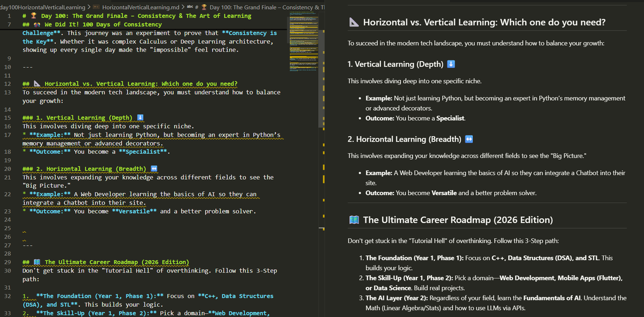Click preview heading 'The Ultimate Career Roadmap (2026 Edition)'

coord(458,220)
